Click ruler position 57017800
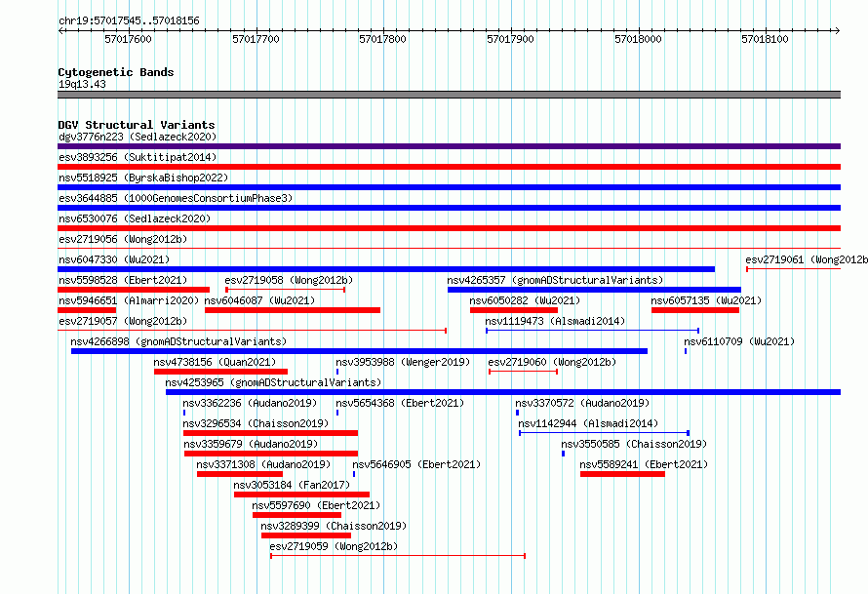The height and width of the screenshot is (594, 868). [x=382, y=39]
